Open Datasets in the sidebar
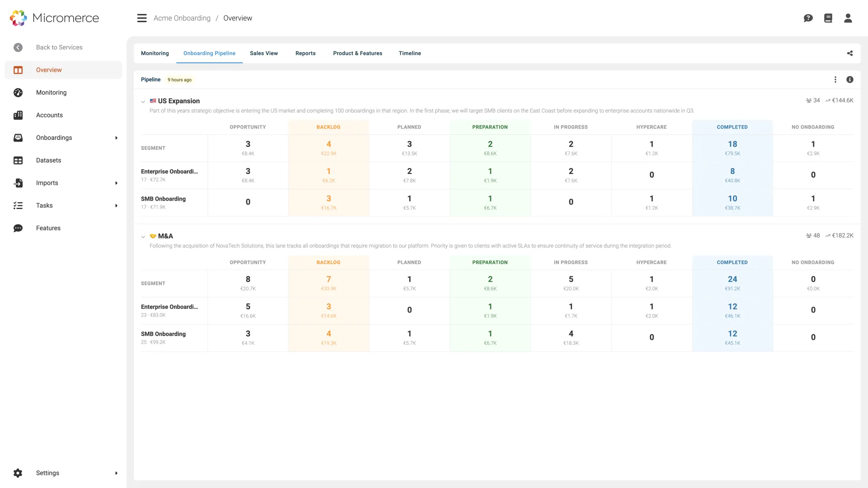Screen dimensions: 868x488 [x=49, y=160]
